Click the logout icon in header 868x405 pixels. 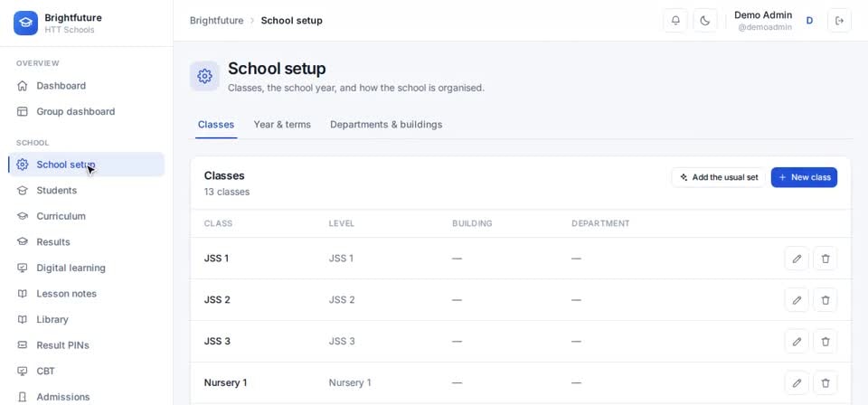(x=839, y=21)
